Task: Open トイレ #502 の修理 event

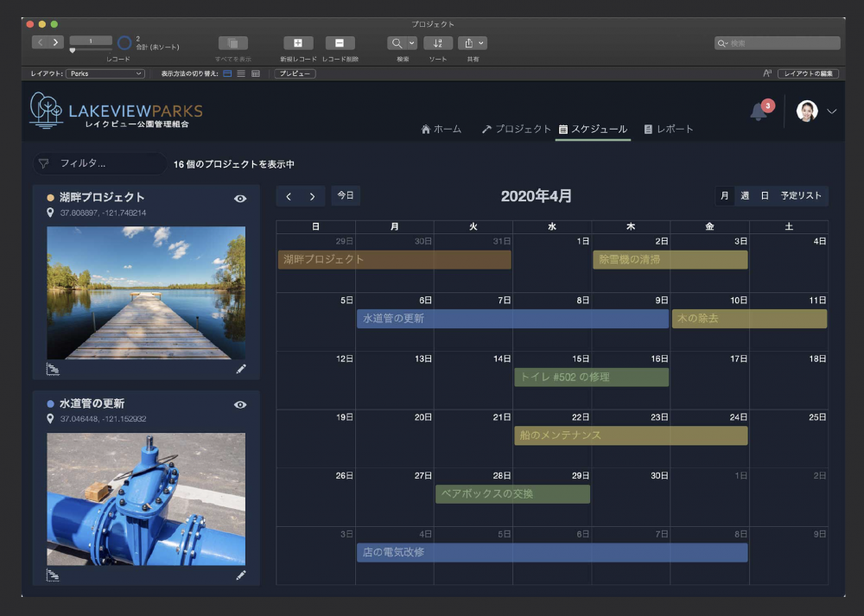Action: 591,377
